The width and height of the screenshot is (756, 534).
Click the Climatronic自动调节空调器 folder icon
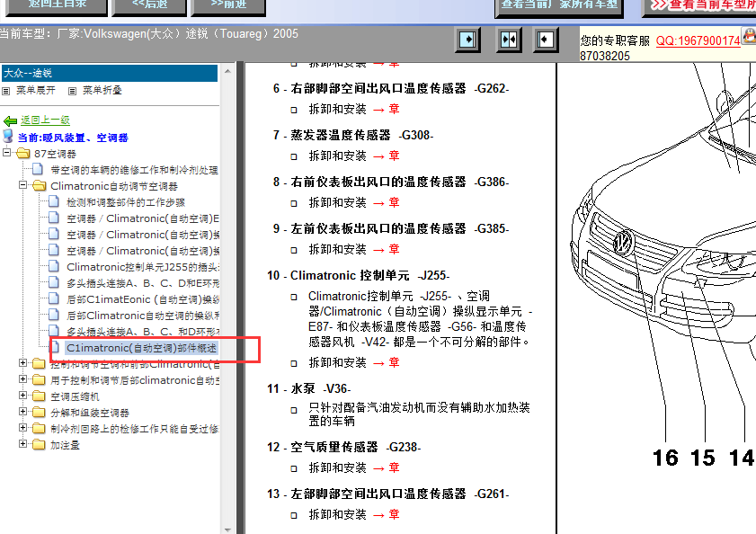tap(39, 186)
